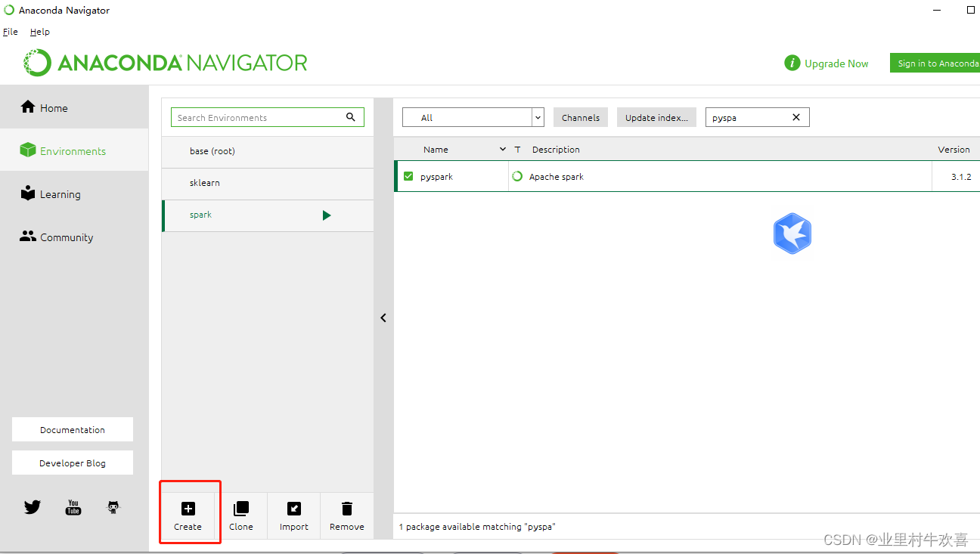Open the All packages filter dropdown

click(537, 117)
